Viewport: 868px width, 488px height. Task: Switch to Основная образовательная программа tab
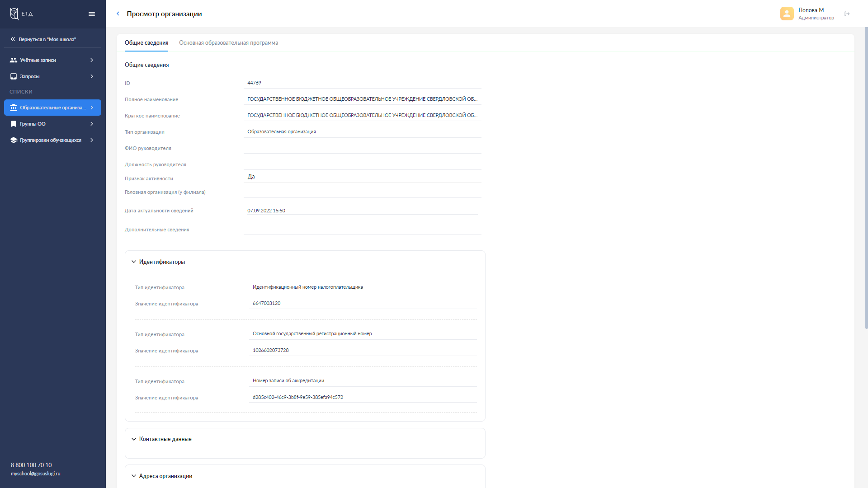pyautogui.click(x=228, y=43)
